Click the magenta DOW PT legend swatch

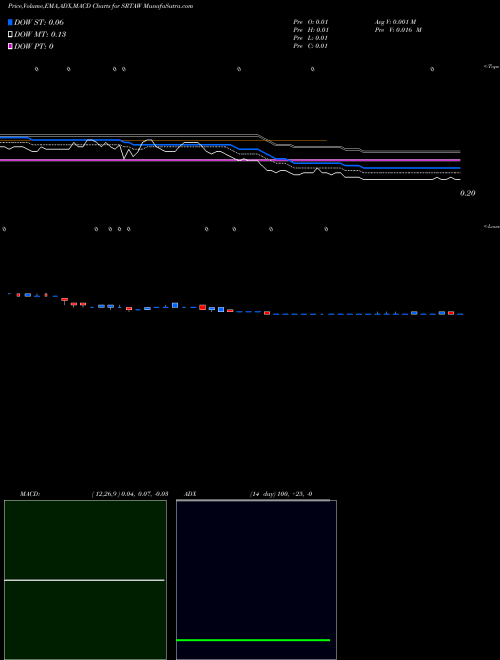coord(10,46)
